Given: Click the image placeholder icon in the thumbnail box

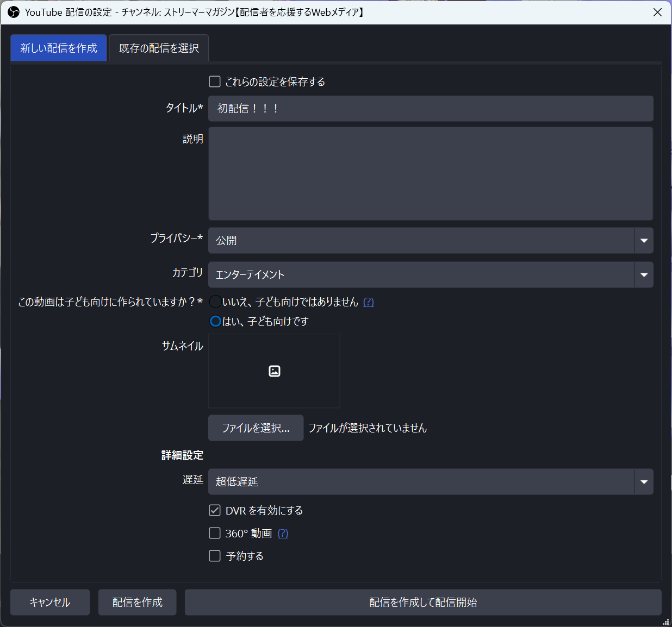Looking at the screenshot, I should pyautogui.click(x=275, y=371).
